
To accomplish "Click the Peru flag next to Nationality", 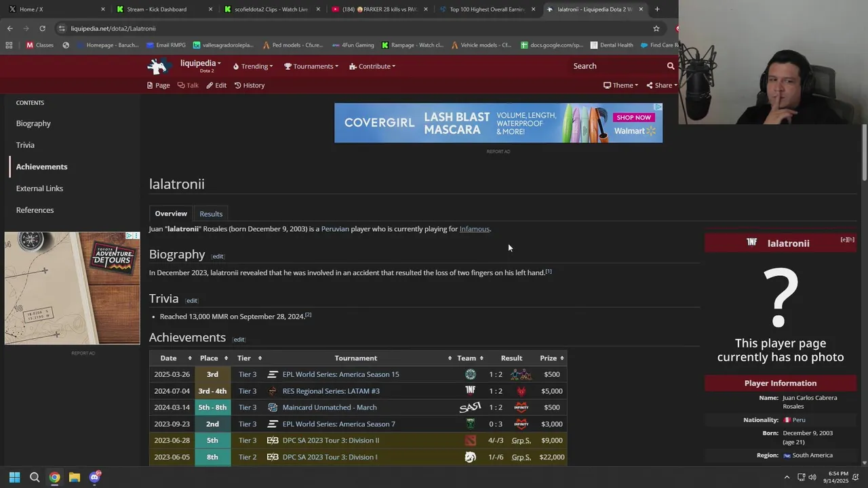I will pyautogui.click(x=787, y=420).
